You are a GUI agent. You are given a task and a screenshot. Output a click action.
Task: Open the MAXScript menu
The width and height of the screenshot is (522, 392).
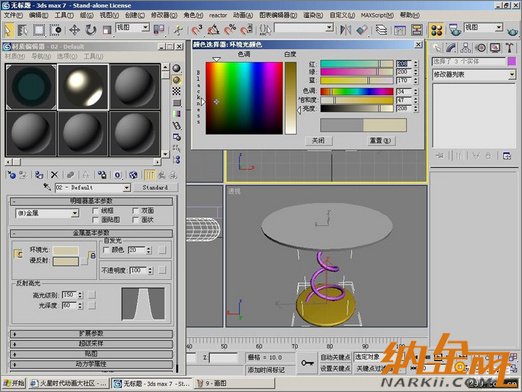[377, 15]
